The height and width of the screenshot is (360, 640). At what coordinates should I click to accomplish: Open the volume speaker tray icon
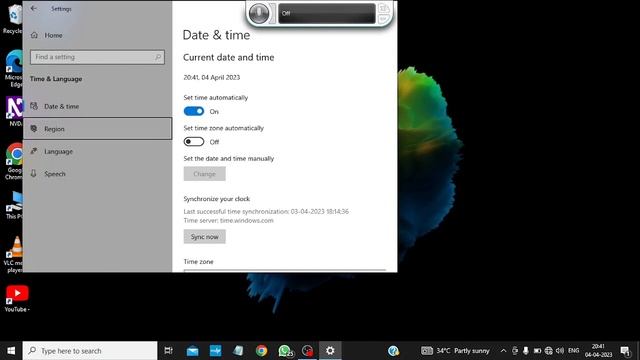(x=560, y=351)
